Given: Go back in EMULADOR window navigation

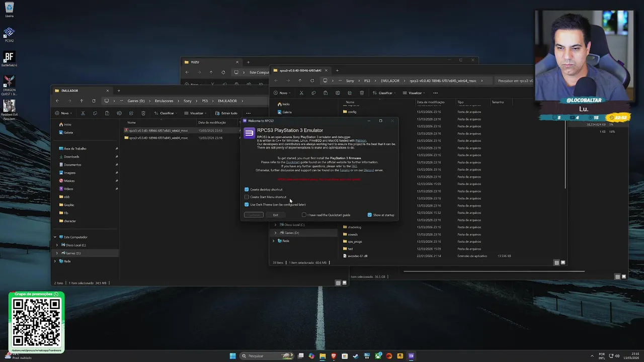Looking at the screenshot, I should click(x=57, y=101).
